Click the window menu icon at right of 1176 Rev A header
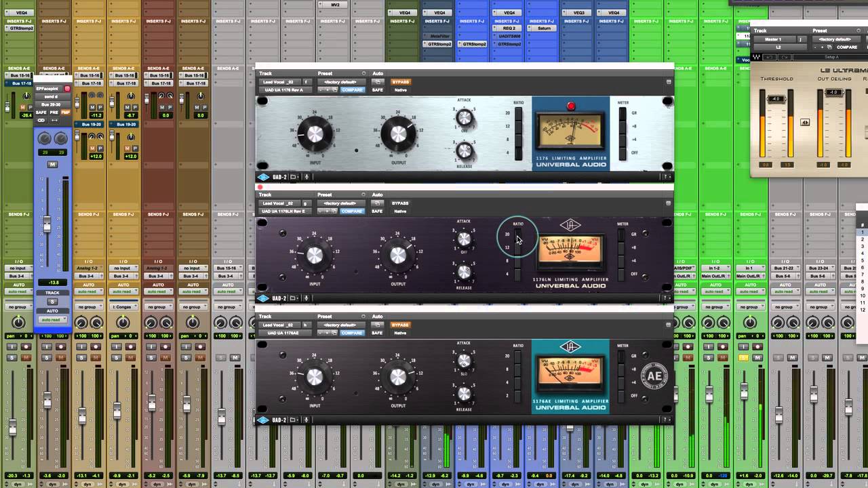 [x=668, y=82]
